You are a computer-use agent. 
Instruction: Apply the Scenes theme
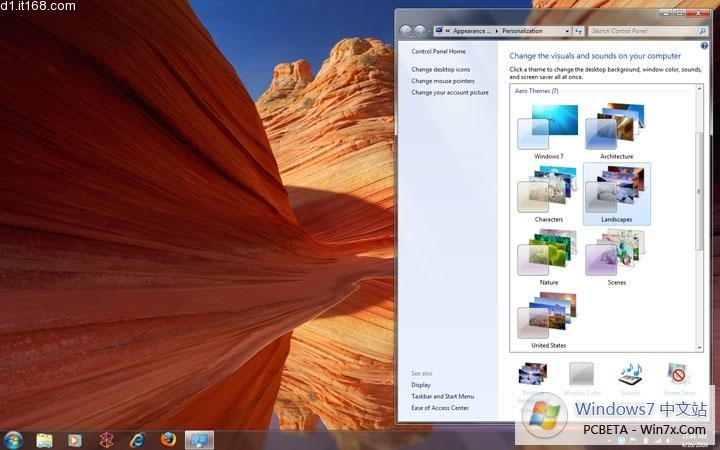(616, 257)
